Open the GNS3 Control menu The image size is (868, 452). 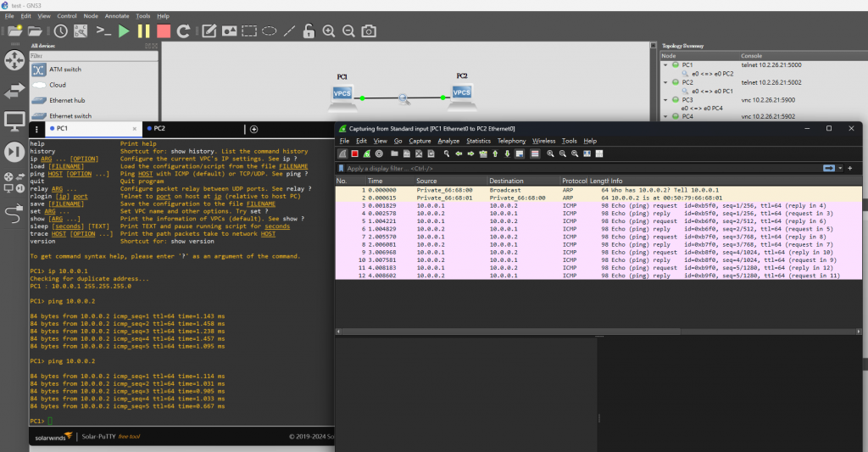click(67, 16)
